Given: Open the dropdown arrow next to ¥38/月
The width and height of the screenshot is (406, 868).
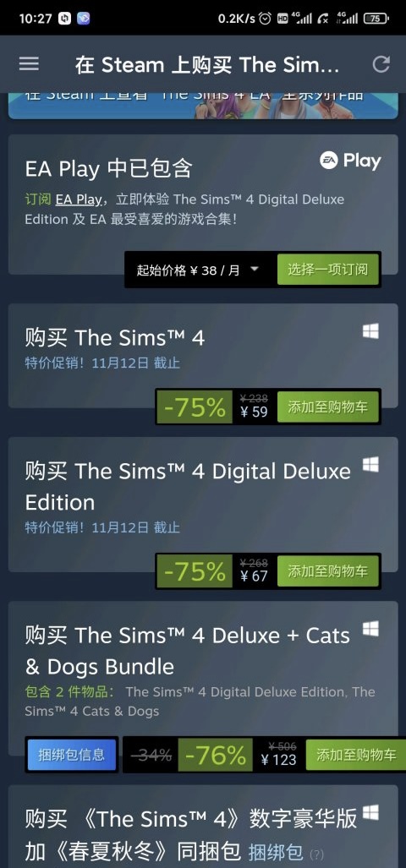Looking at the screenshot, I should tap(255, 269).
